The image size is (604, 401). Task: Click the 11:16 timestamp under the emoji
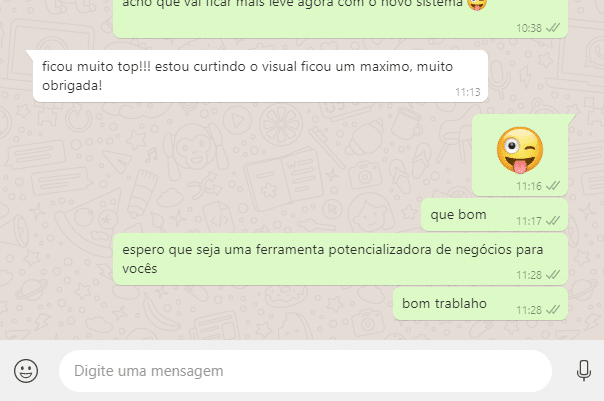[x=529, y=186]
